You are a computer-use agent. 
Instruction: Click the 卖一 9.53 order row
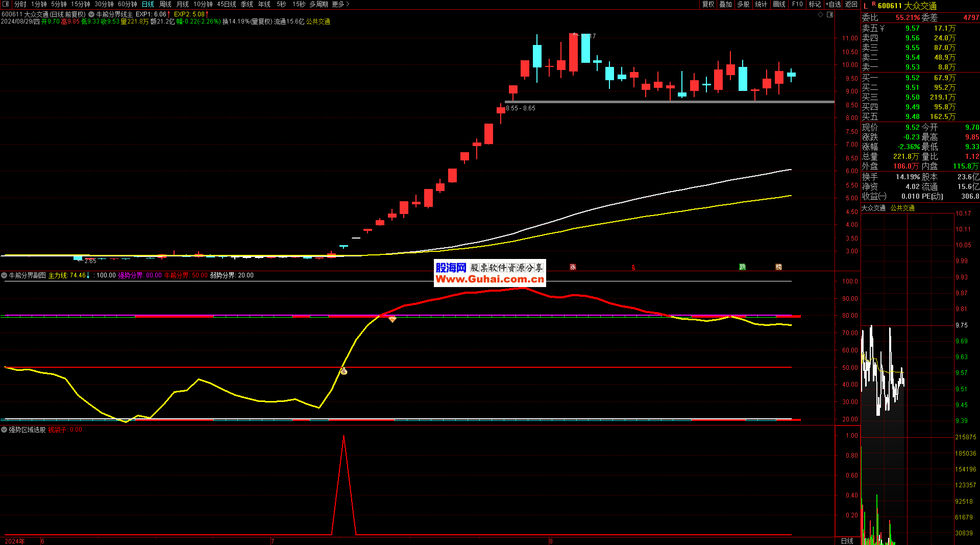coord(920,67)
